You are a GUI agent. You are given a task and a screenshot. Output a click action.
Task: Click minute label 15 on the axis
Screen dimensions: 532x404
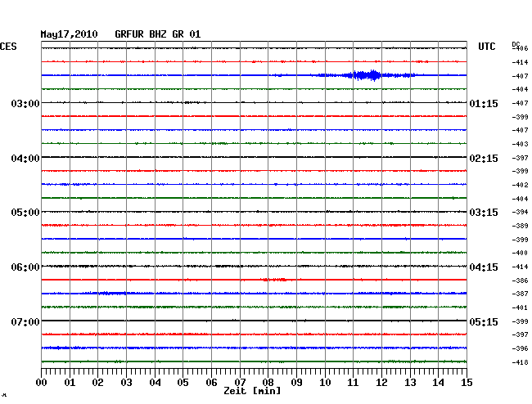(x=467, y=382)
